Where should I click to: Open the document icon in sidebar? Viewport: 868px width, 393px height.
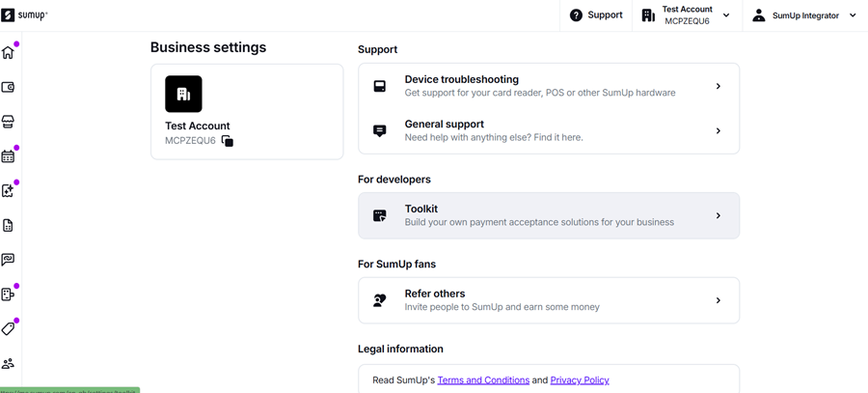click(8, 225)
